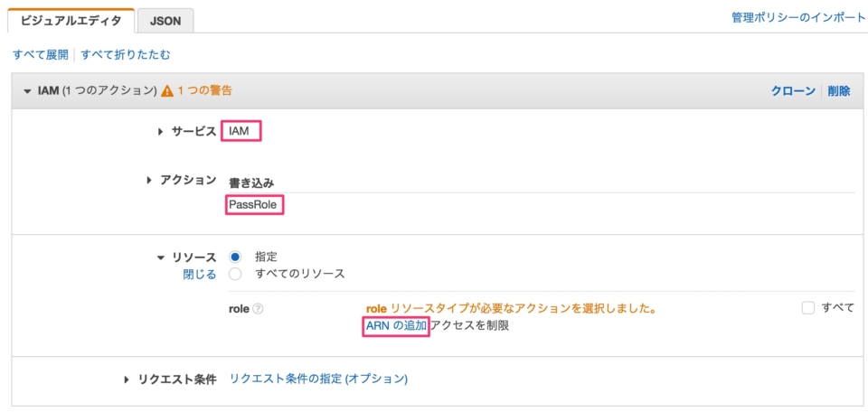Viewport: 868px width, 412px height.
Task: Expand the アクション row arrow
Action: [x=149, y=181]
